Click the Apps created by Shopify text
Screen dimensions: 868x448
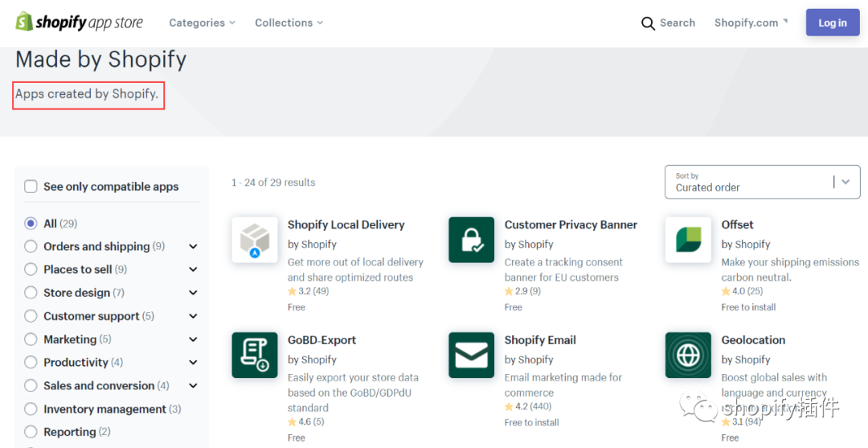[x=87, y=94]
